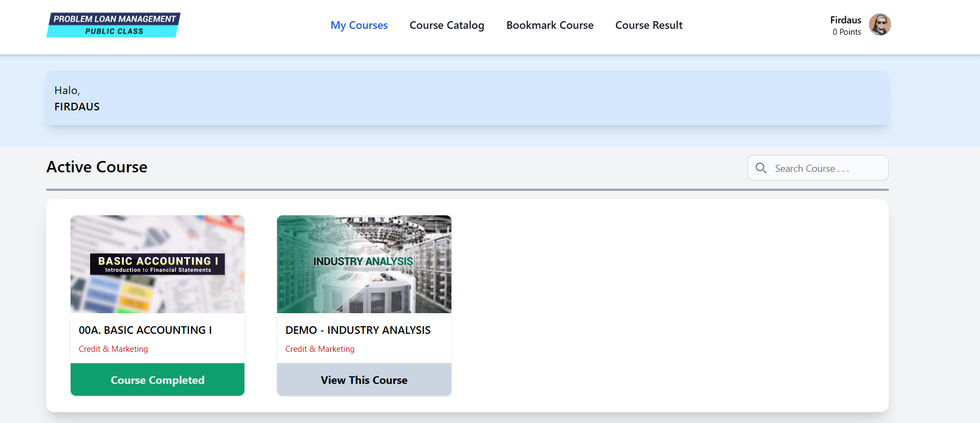Select the DEMO - INDUSTRY ANALYSIS title

(358, 330)
